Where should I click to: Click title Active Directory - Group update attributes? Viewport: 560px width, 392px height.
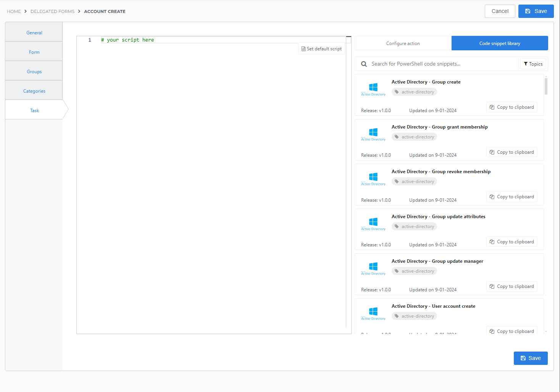tap(439, 217)
